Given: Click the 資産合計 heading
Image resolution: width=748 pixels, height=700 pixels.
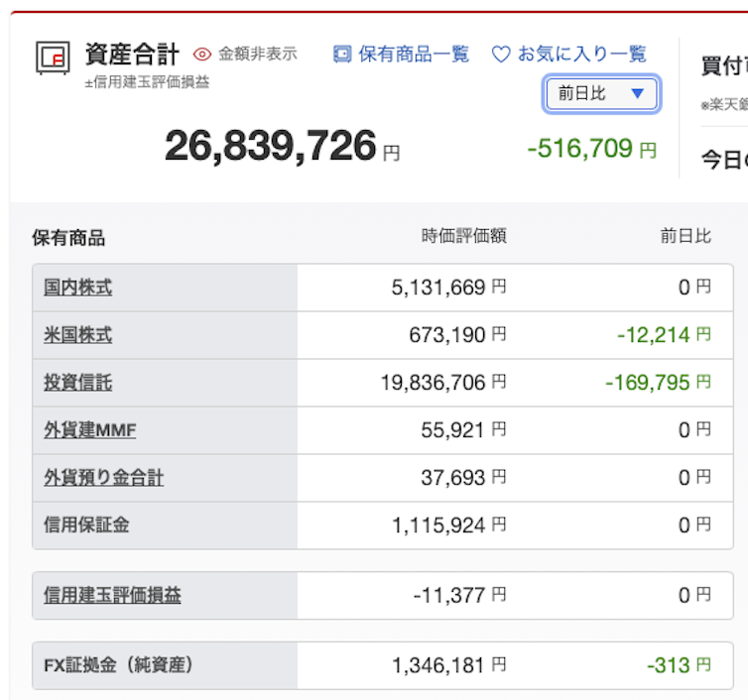Looking at the screenshot, I should tap(132, 54).
